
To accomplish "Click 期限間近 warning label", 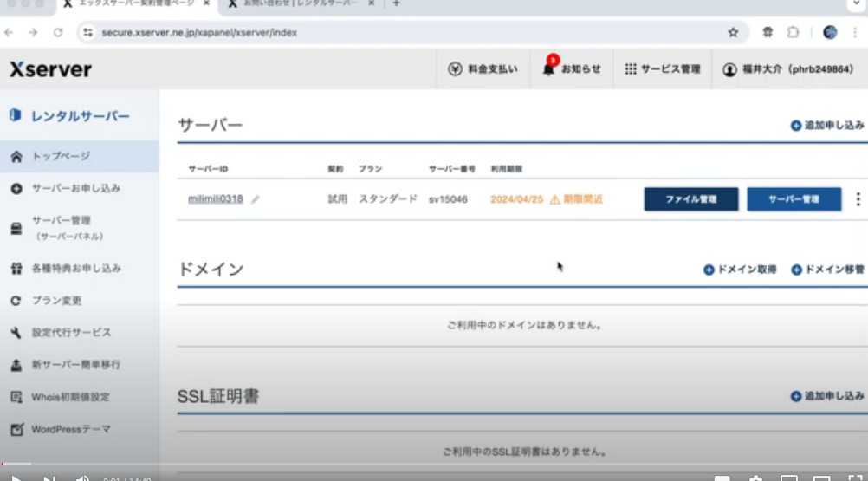I will pyautogui.click(x=576, y=199).
